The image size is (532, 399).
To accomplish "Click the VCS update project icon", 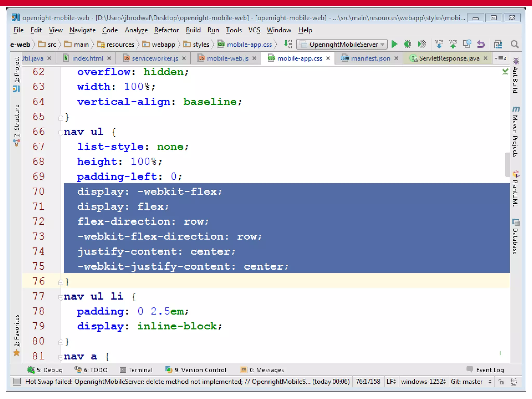I will [439, 44].
